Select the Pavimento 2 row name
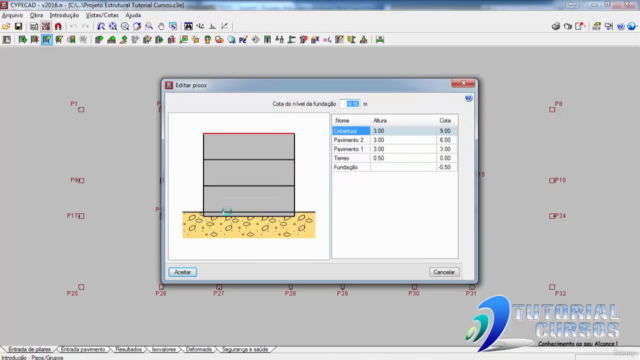The height and width of the screenshot is (360, 640). tap(351, 140)
